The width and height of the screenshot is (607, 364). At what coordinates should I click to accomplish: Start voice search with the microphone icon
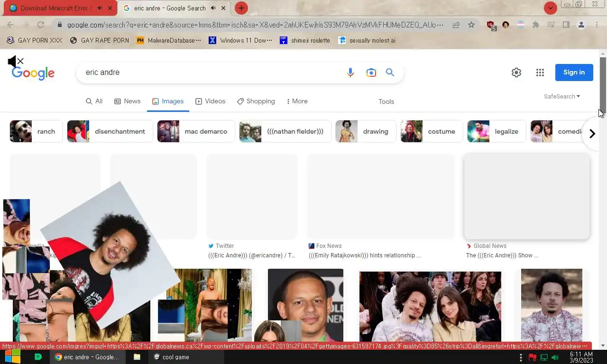tap(350, 73)
